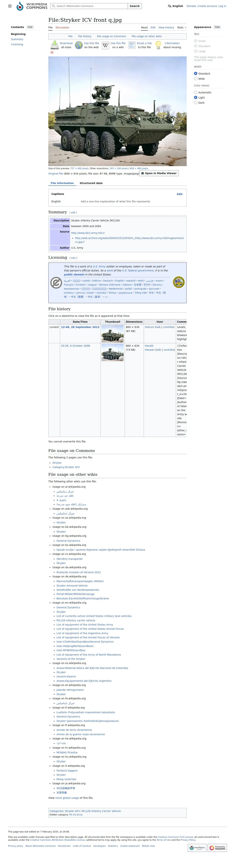
Task: Click the Download all sizes icon
Action: pyautogui.click(x=55, y=45)
